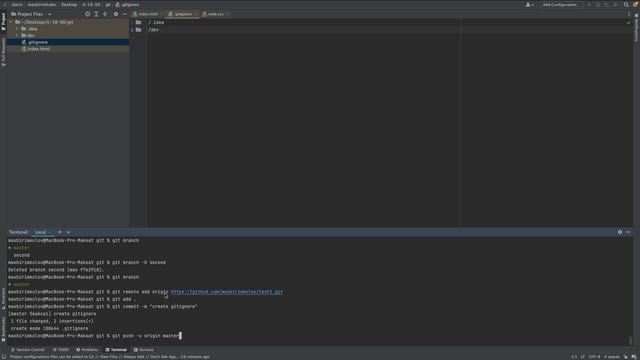Click the status bar notification message
This screenshot has height=360, width=640.
pos(110,357)
